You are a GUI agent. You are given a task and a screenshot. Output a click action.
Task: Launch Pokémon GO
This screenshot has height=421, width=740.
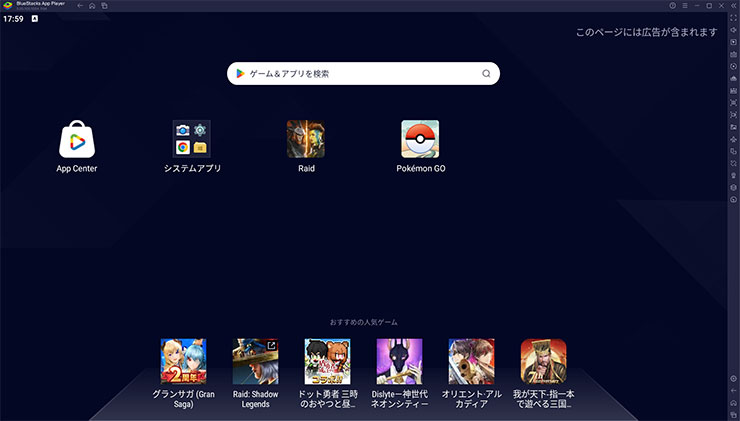pyautogui.click(x=420, y=139)
